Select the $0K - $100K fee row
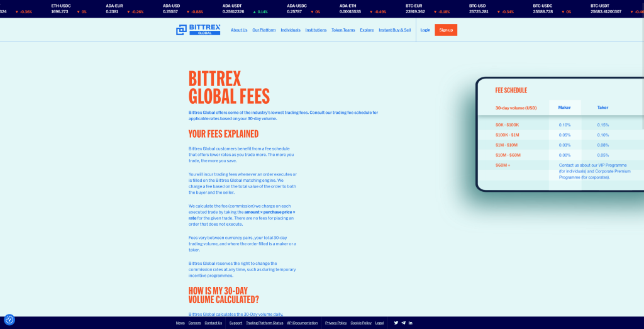This screenshot has width=644, height=329. tap(560, 125)
